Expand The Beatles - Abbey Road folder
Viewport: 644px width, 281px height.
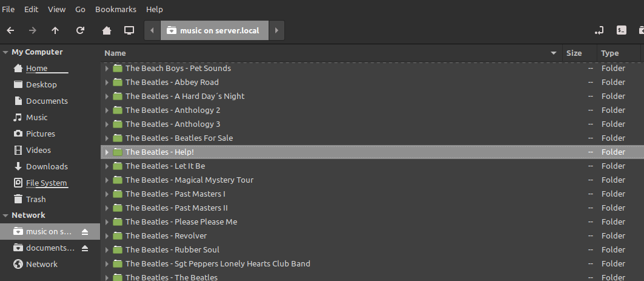pos(107,83)
